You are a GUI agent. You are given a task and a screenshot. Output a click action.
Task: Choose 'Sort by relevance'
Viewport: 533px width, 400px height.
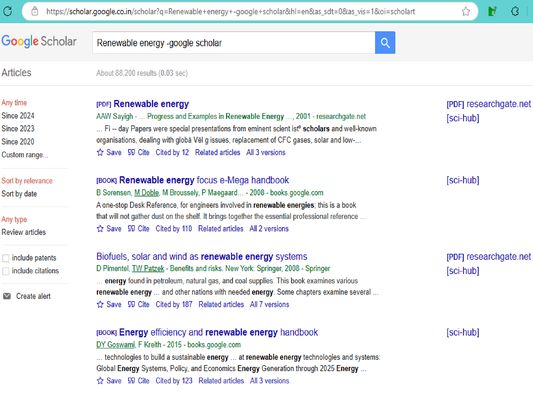[x=27, y=180]
